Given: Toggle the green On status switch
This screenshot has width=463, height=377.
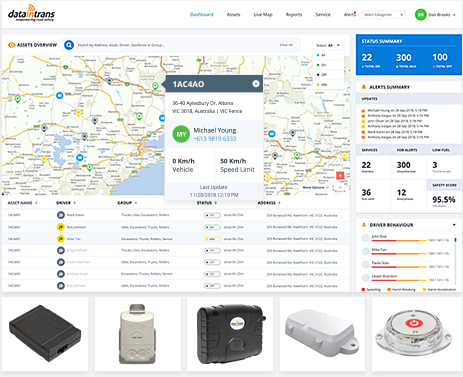Looking at the screenshot, I should tap(212, 227).
